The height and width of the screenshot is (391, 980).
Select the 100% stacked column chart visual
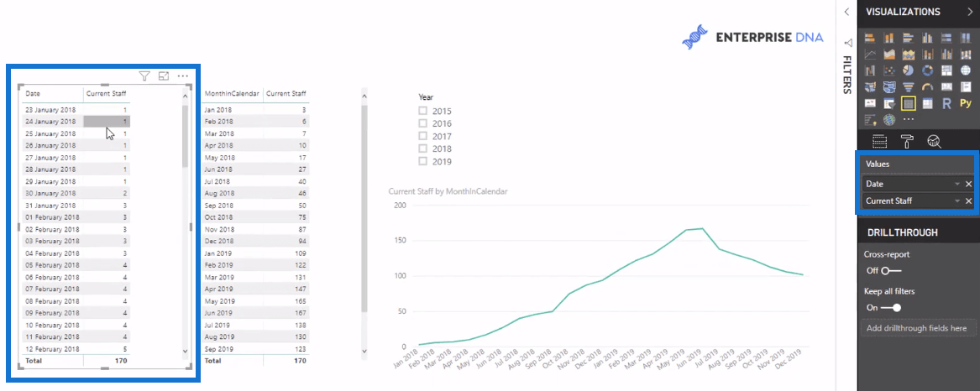click(967, 38)
